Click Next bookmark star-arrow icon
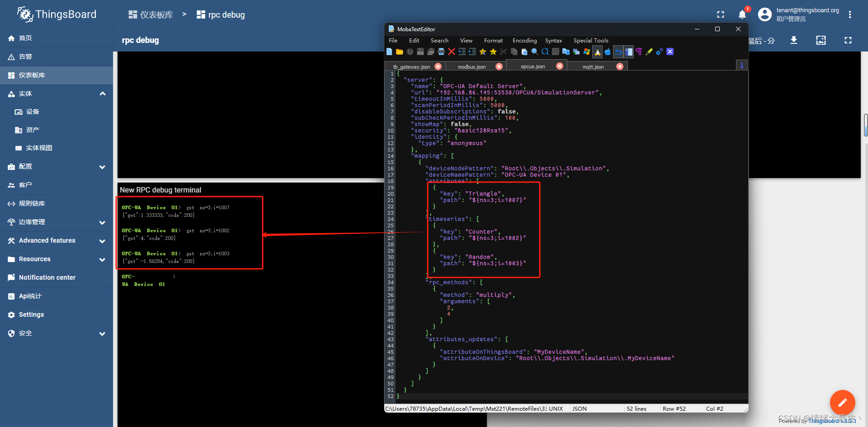The width and height of the screenshot is (868, 427). tap(493, 52)
